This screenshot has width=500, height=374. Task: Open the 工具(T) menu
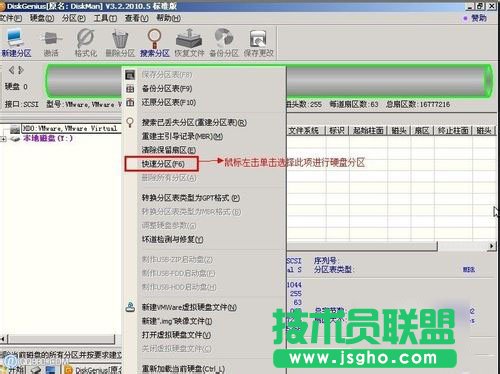pos(105,18)
